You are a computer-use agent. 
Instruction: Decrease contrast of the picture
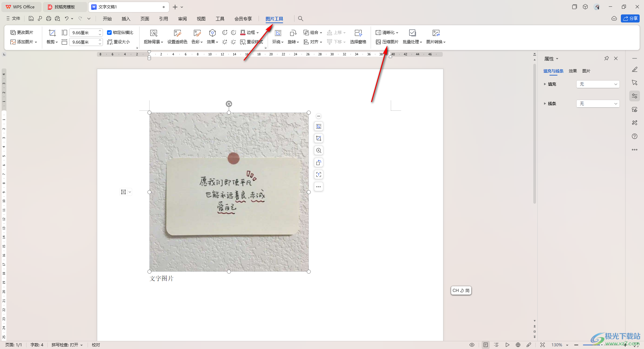click(233, 32)
